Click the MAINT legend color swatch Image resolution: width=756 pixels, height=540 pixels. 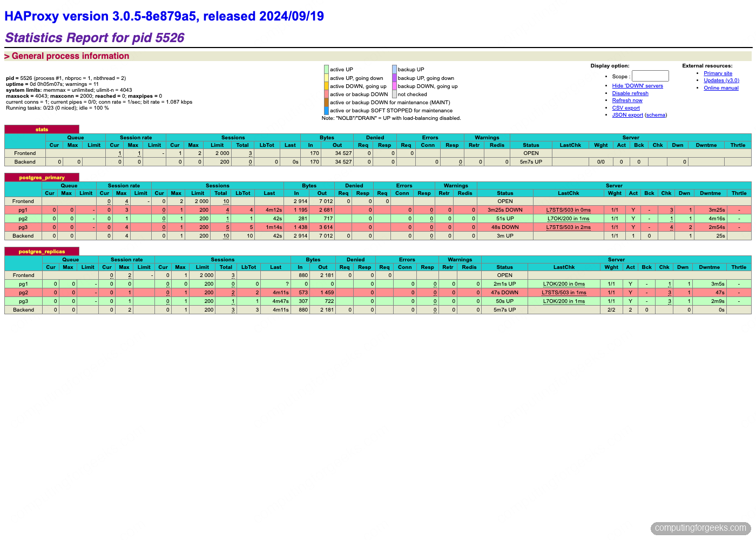coord(326,102)
